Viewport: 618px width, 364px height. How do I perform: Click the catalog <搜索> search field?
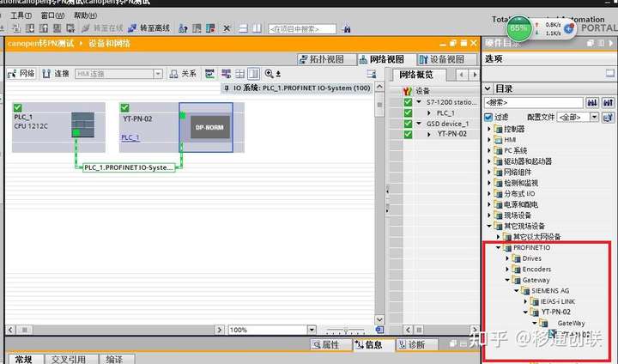tap(534, 102)
